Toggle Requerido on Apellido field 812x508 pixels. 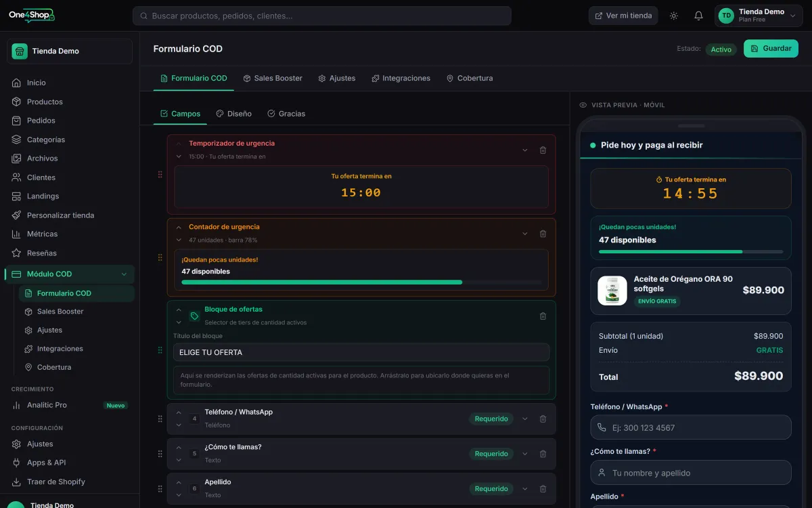point(491,488)
